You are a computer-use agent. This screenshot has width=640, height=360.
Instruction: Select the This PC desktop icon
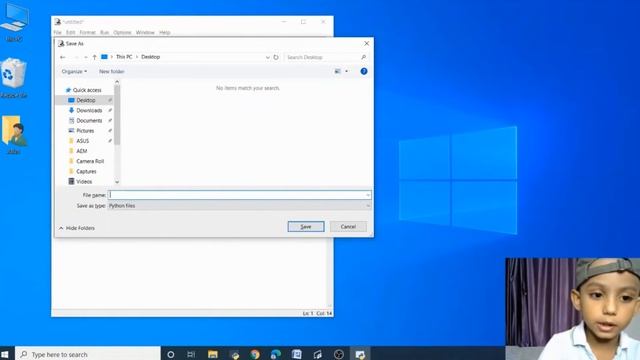14,22
